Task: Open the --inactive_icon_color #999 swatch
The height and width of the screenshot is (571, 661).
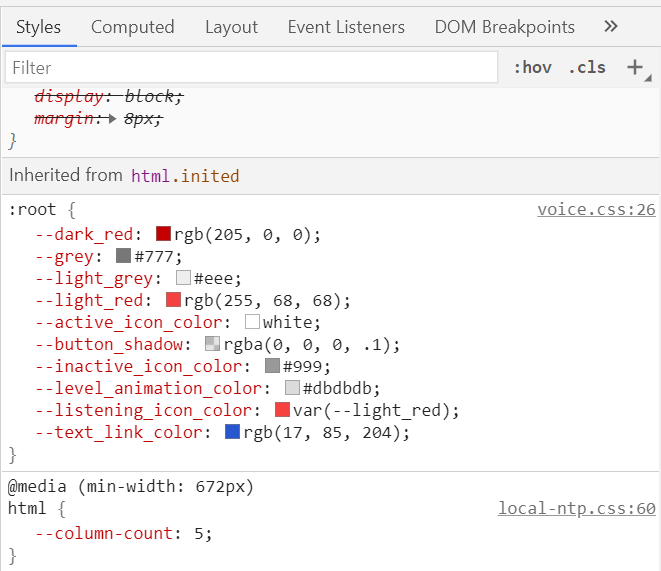Action: click(272, 365)
